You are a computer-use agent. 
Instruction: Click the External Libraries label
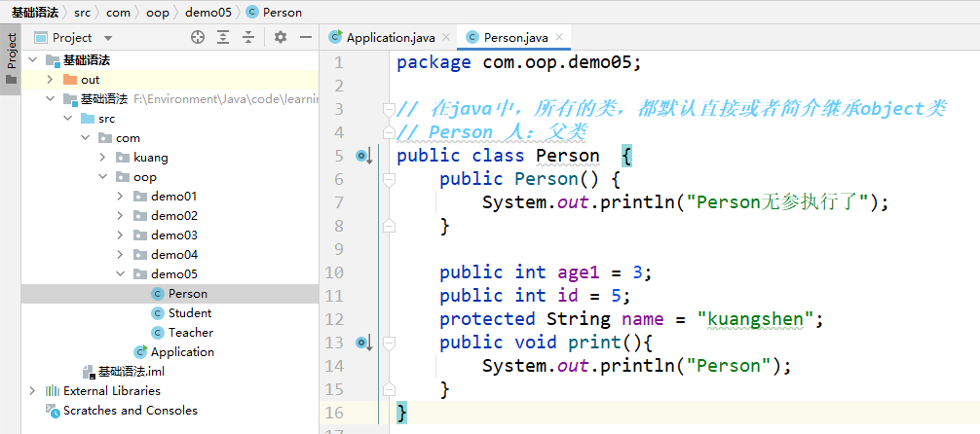click(x=112, y=391)
